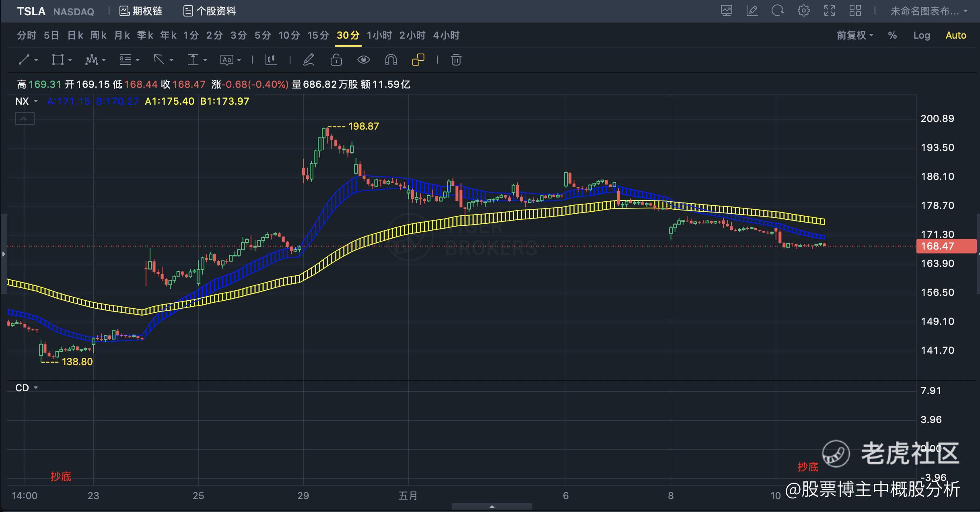Click the refresh chart icon
Image resolution: width=980 pixels, height=512 pixels.
[x=777, y=11]
